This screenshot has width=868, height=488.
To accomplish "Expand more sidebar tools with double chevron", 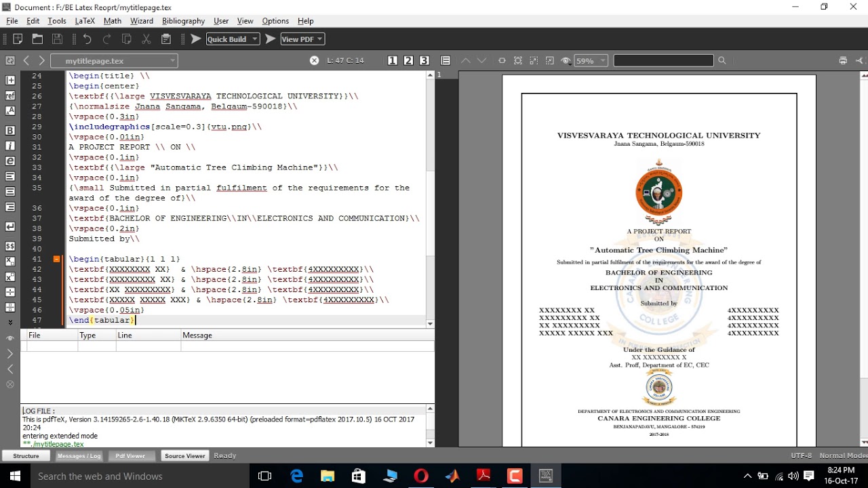I will point(10,323).
